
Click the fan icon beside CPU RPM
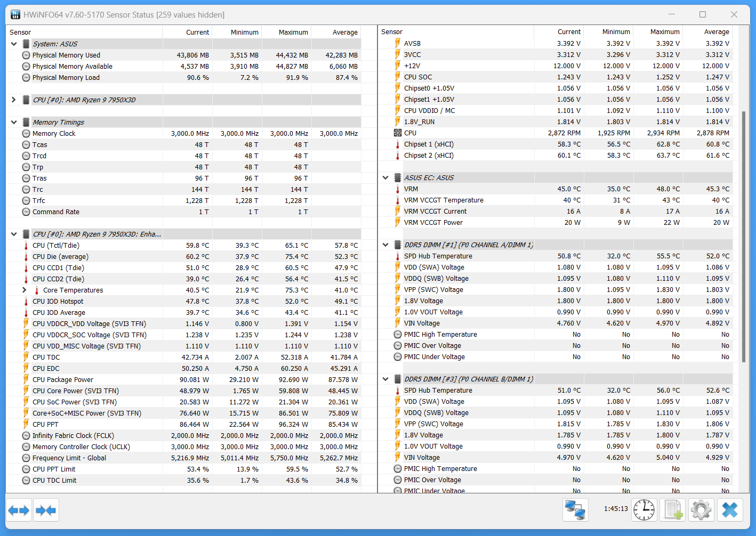[398, 133]
